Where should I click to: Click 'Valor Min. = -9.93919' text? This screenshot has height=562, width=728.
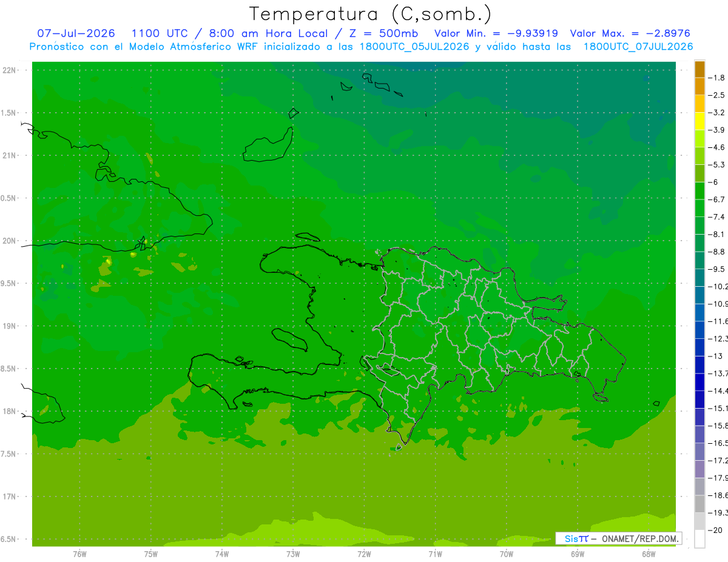coord(496,33)
